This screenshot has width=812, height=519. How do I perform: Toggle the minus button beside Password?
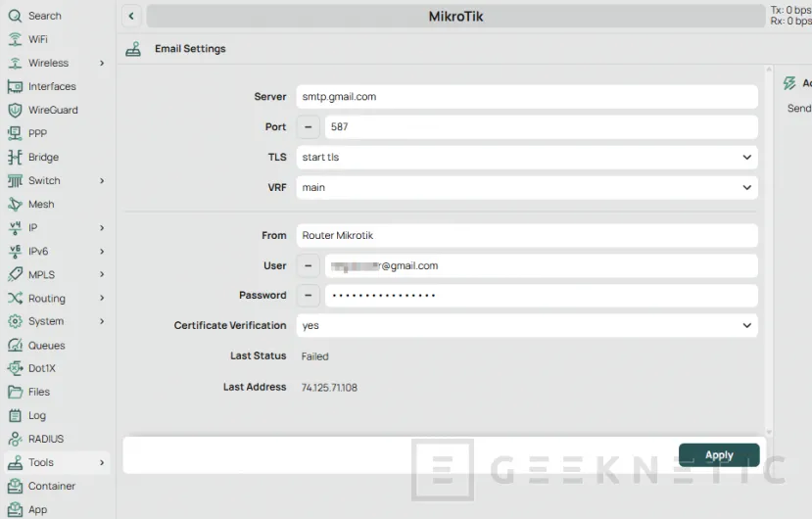coord(309,295)
